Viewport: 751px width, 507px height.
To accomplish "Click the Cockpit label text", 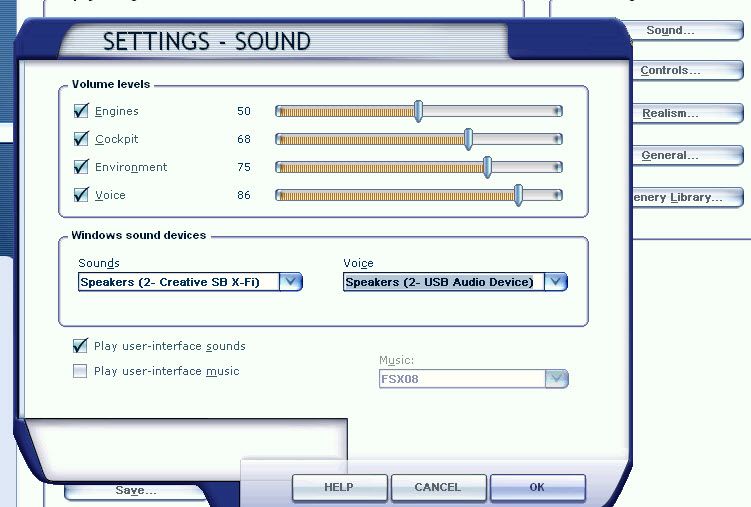I will (116, 139).
